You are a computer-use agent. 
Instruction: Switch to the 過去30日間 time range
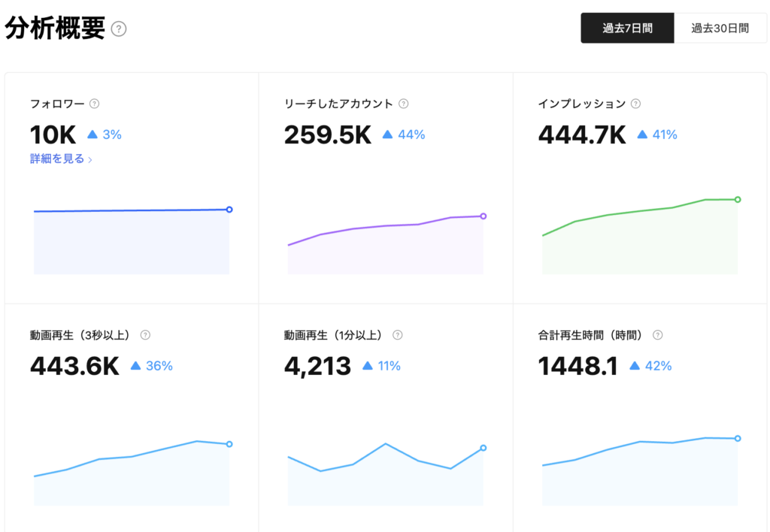pyautogui.click(x=720, y=29)
